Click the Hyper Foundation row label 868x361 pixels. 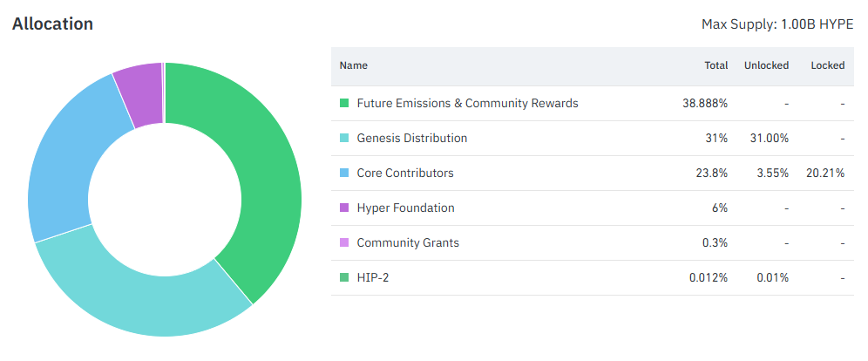click(406, 208)
